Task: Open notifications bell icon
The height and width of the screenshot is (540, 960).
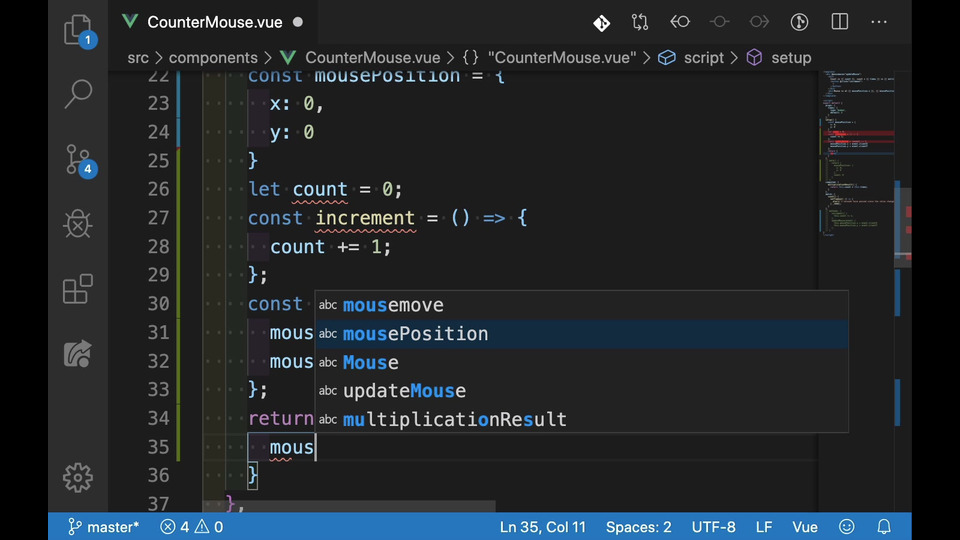Action: pos(884,527)
